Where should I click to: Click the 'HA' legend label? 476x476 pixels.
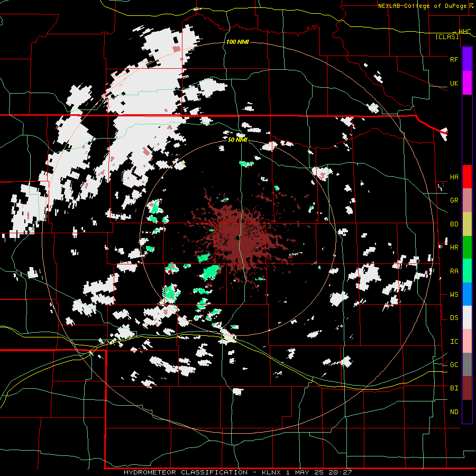tap(454, 177)
